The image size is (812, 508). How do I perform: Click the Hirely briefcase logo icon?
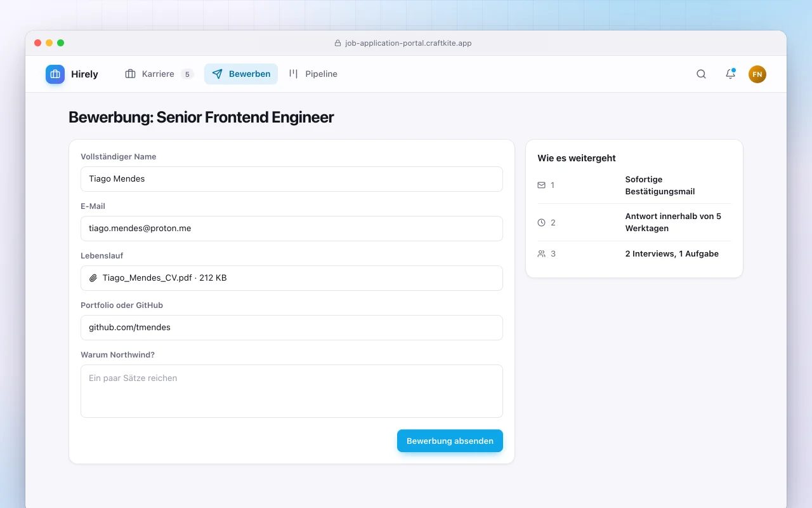[x=55, y=74]
